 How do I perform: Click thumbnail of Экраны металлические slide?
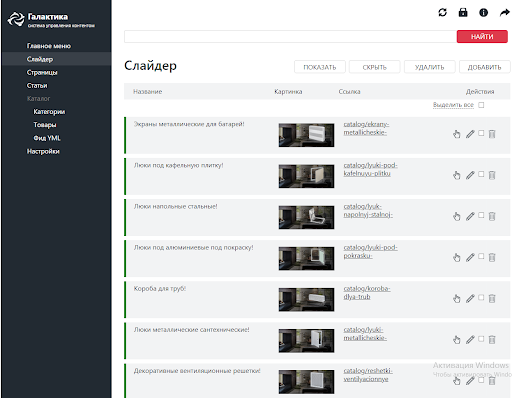(x=306, y=135)
